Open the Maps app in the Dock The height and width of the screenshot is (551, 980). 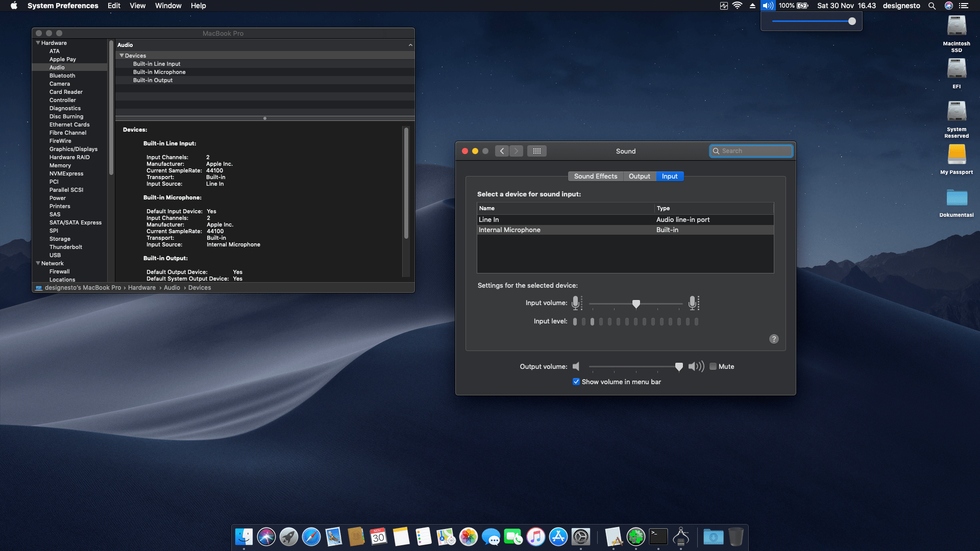(445, 537)
